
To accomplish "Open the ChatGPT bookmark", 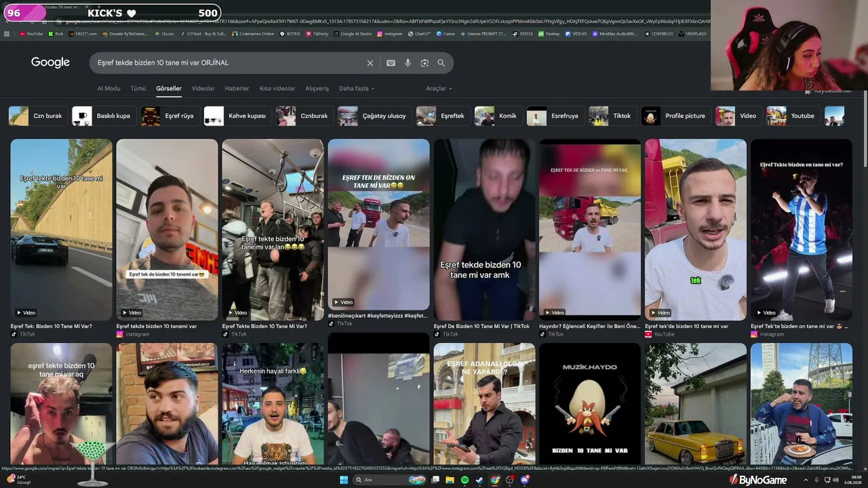I will tap(419, 33).
